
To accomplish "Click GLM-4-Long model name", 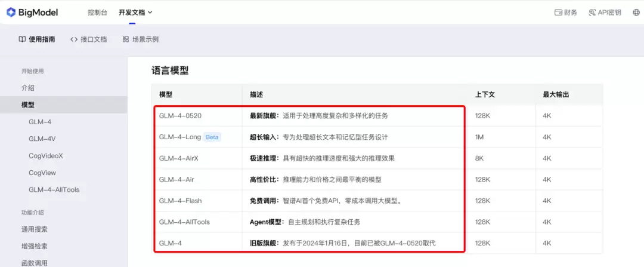I will click(x=180, y=137).
